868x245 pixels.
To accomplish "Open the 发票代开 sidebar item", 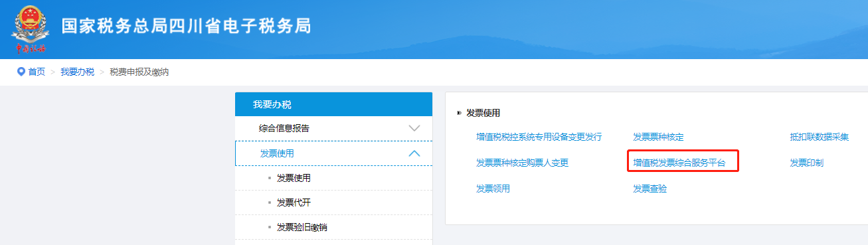I will (294, 203).
